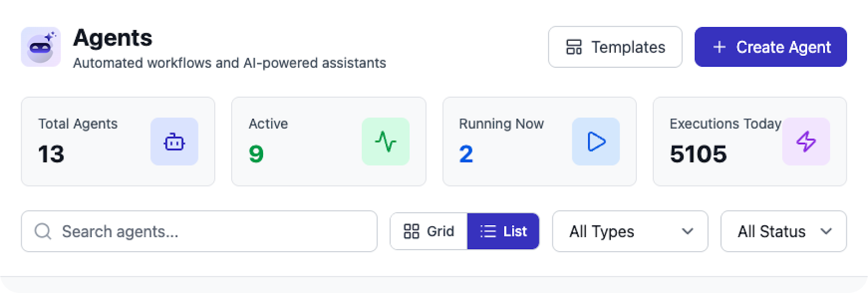Click the grid squares icon

pos(411,231)
